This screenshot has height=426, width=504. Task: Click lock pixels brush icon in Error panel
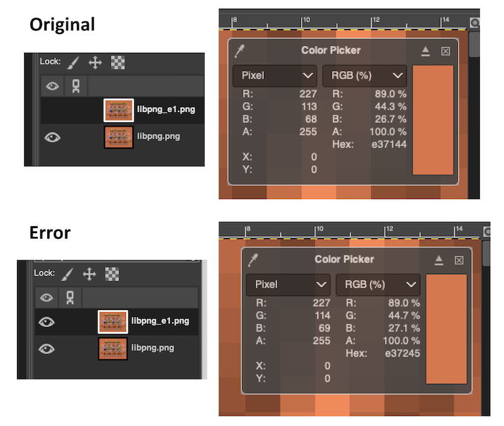pyautogui.click(x=67, y=273)
